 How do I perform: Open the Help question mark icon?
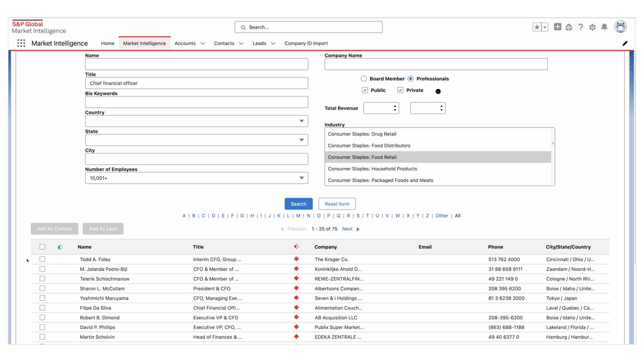(x=581, y=27)
